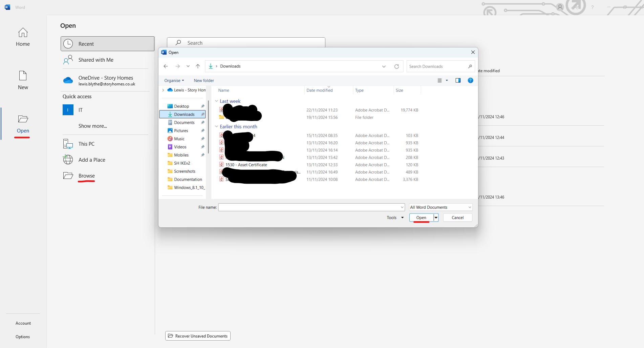Open more view options dropdown arrow
644x348 pixels.
point(447,81)
